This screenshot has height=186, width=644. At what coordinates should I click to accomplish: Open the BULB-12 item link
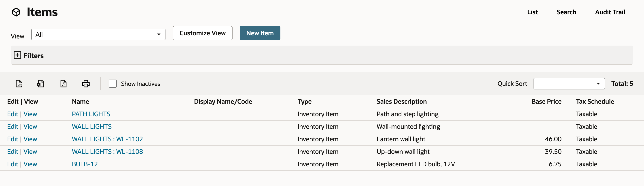(x=85, y=164)
